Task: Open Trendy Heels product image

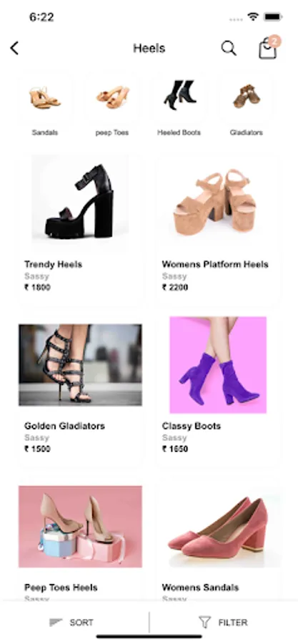Action: pyautogui.click(x=80, y=203)
